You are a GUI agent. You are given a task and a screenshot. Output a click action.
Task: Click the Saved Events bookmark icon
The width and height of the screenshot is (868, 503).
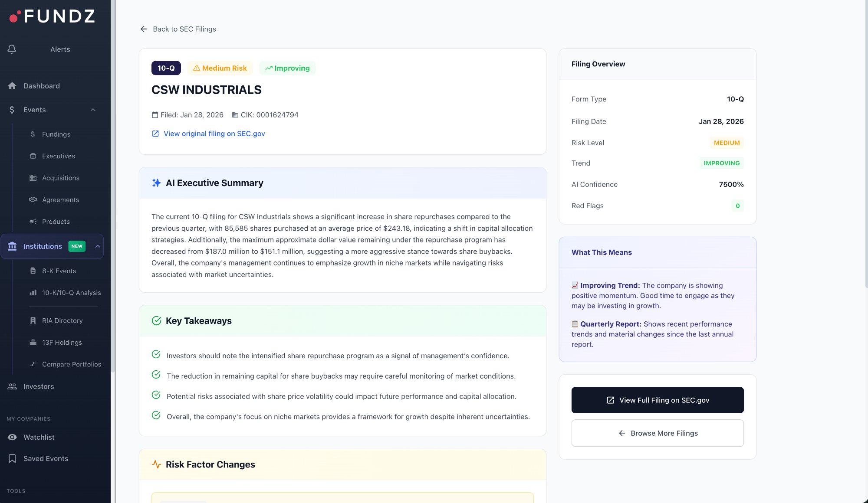point(12,458)
